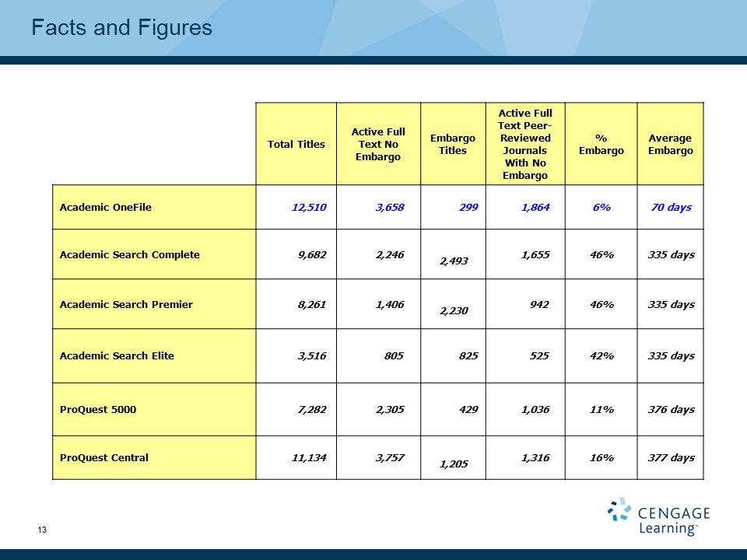Click the 'Embargo Titles' column header
Screen dimensions: 747x560
coord(453,144)
